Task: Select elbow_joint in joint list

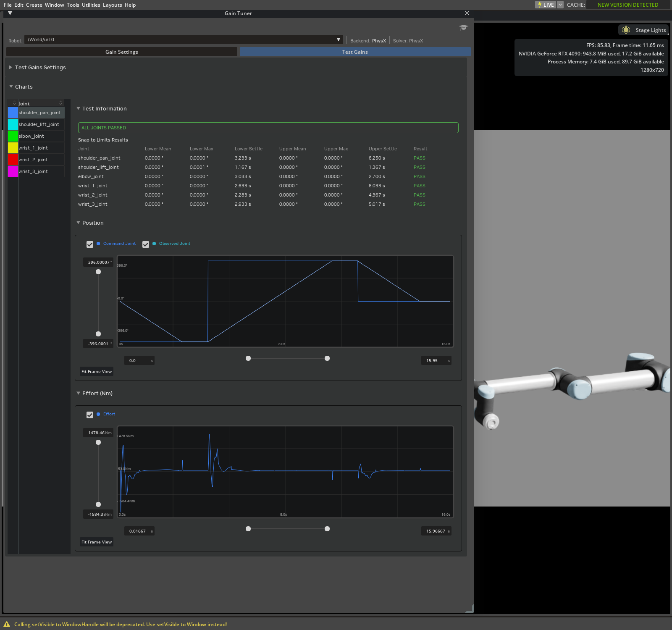Action: (x=41, y=136)
